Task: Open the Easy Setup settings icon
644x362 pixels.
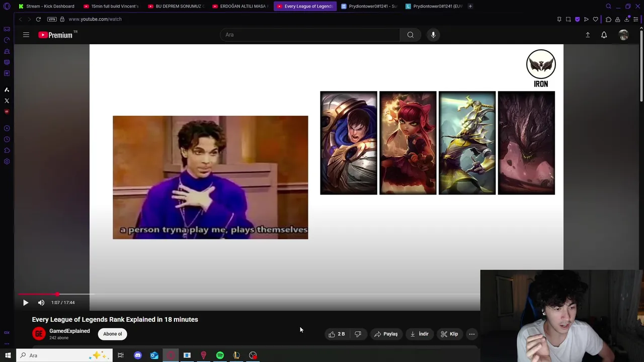Action: coord(636,19)
